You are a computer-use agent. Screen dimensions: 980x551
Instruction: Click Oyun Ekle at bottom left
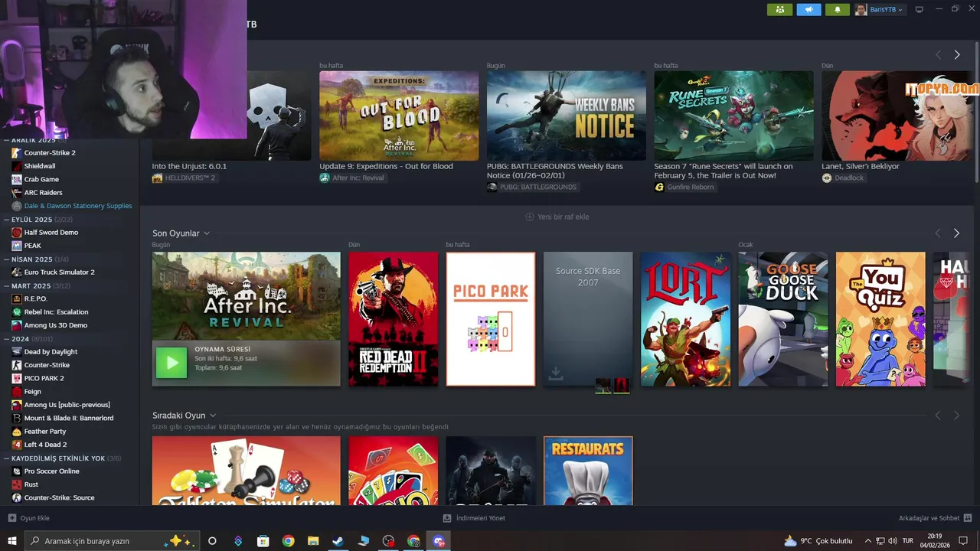[x=28, y=518]
